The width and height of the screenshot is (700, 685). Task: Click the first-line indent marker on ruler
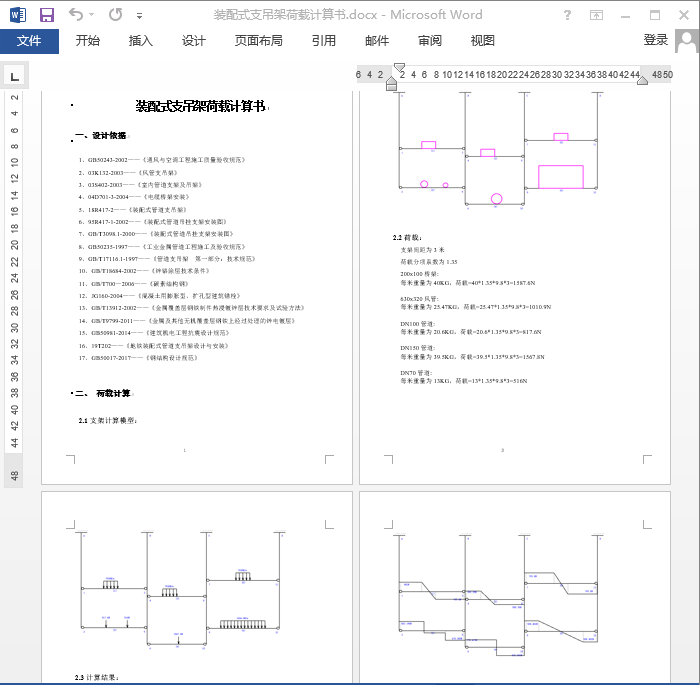(399, 67)
